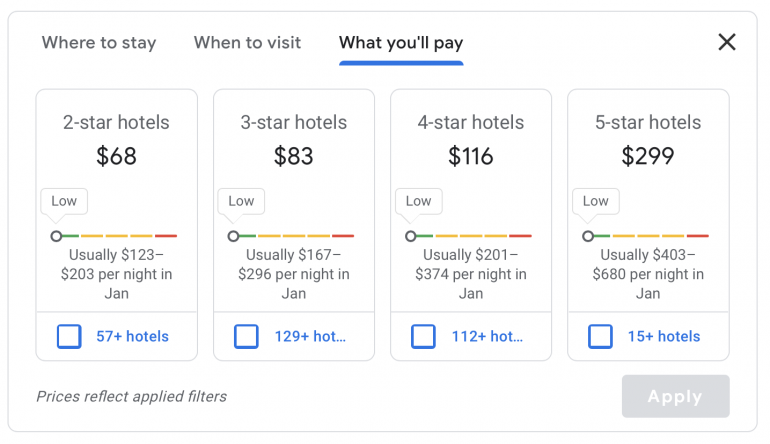
Task: Open the When to visit tab
Action: pyautogui.click(x=247, y=43)
